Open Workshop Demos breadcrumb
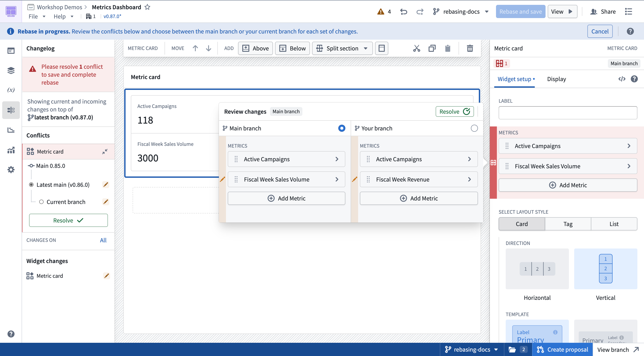Viewport: 644px width, 356px height. pyautogui.click(x=59, y=7)
